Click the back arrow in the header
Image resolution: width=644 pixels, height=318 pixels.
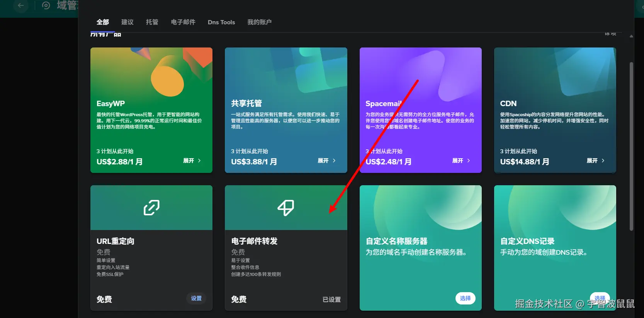21,5
